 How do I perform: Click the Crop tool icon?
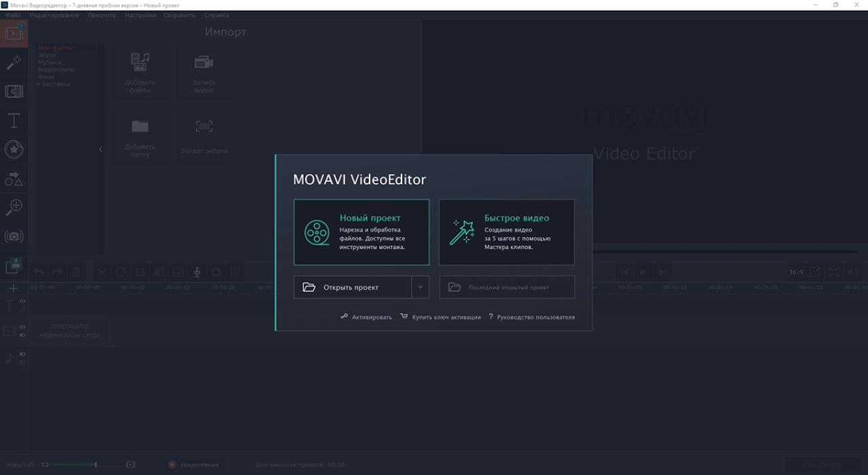coord(140,272)
